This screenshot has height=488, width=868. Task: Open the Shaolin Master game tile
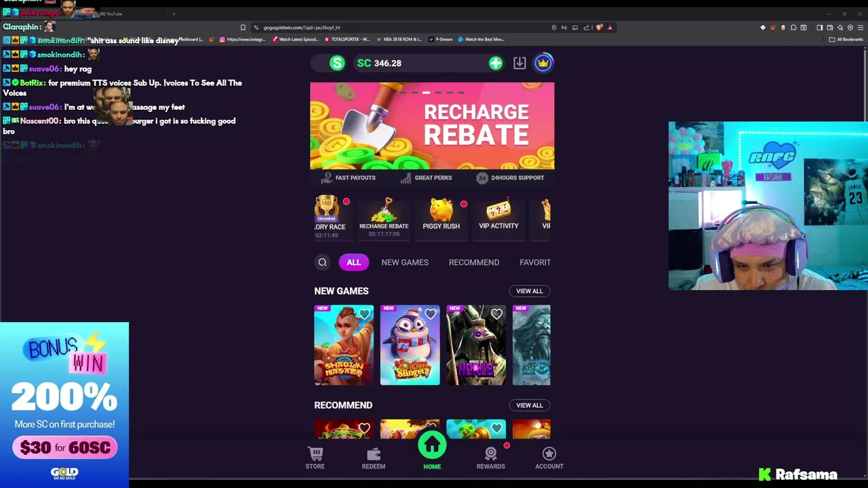(x=344, y=346)
